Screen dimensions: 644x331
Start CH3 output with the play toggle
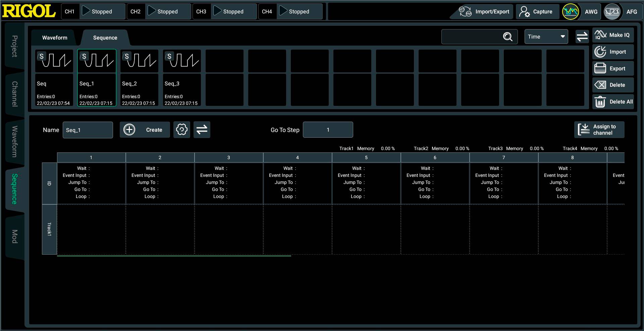click(218, 11)
